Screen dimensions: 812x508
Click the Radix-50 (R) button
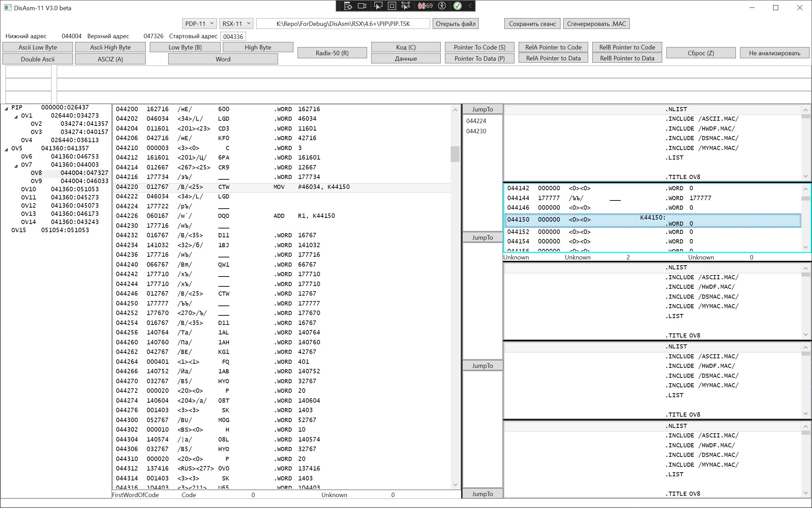coord(332,53)
